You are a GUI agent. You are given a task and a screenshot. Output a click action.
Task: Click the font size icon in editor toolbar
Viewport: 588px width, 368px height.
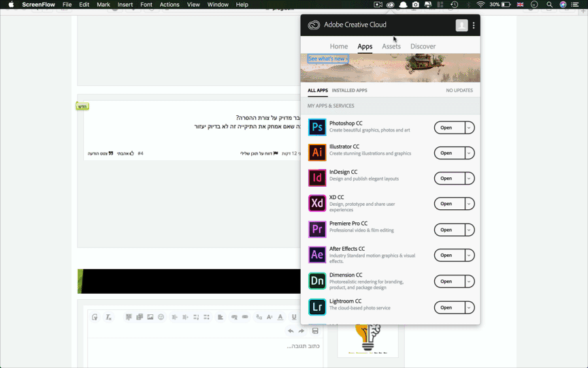point(269,317)
